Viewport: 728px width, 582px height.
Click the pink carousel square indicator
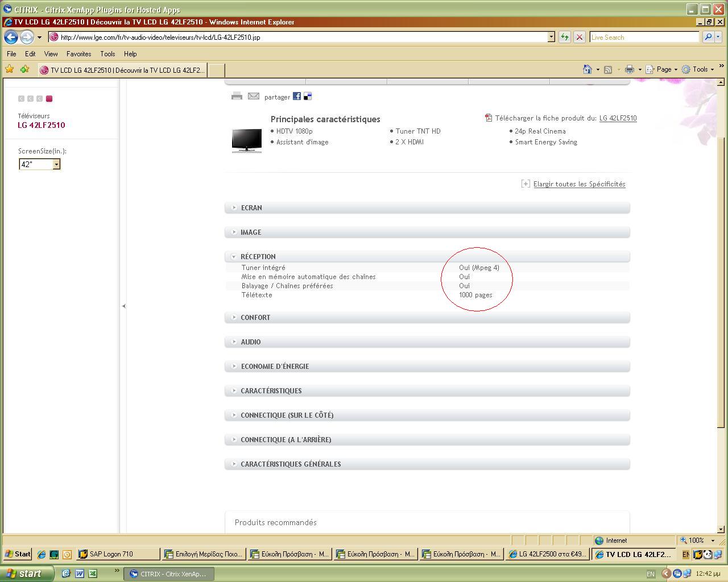(x=49, y=98)
